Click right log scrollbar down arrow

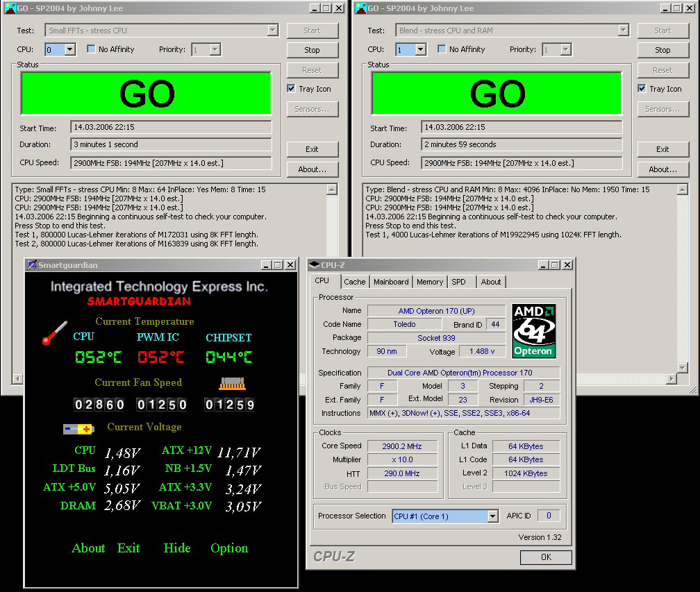point(682,368)
